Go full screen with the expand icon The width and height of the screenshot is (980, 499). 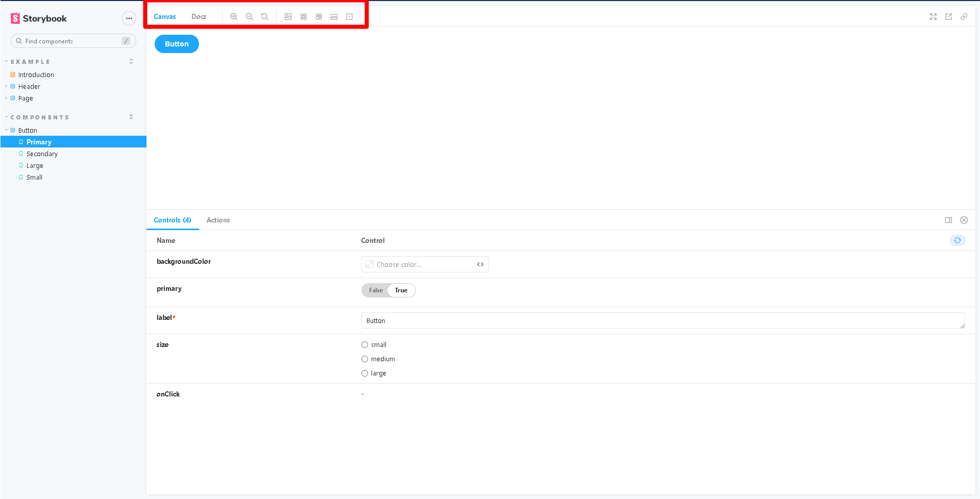point(933,17)
